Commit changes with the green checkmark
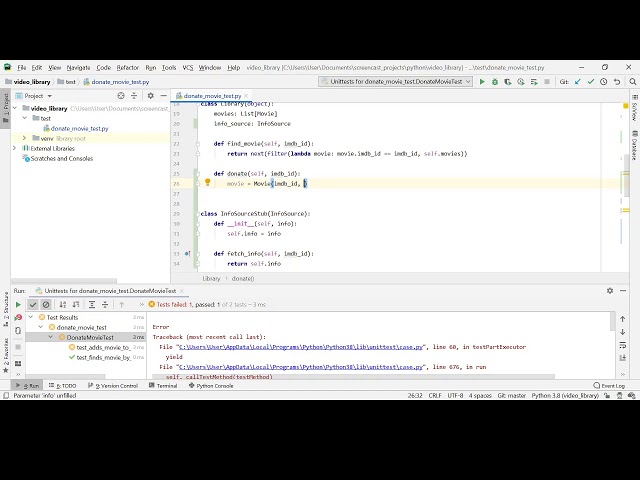 [591, 82]
